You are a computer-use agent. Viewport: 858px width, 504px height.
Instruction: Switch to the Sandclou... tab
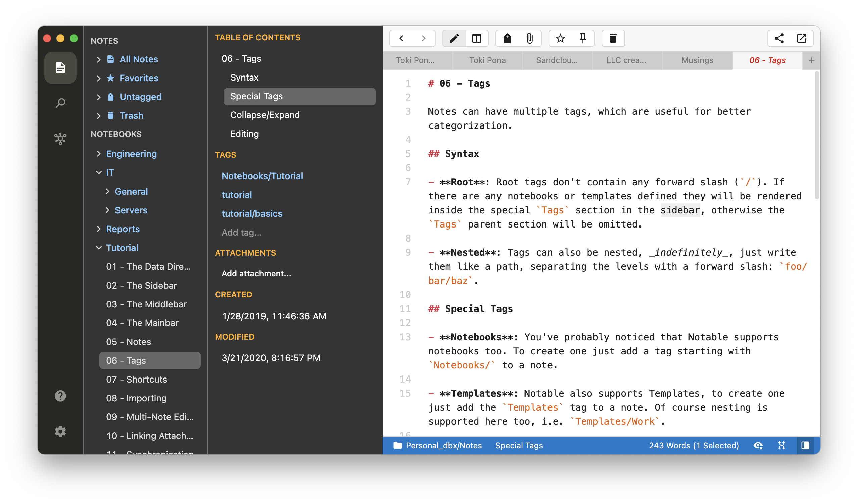click(x=557, y=60)
